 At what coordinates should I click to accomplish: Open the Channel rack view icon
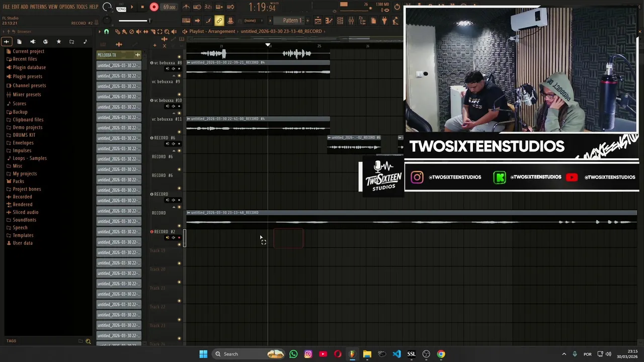[x=340, y=21]
